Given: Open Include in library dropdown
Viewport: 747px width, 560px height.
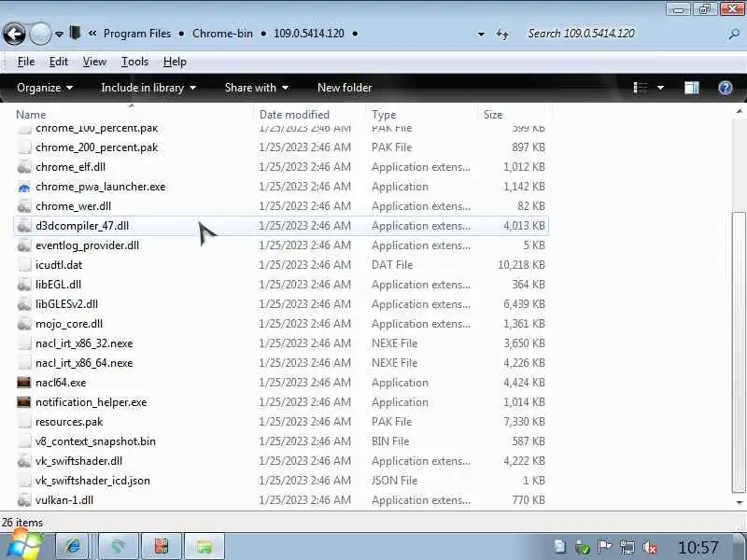Looking at the screenshot, I should (x=148, y=88).
